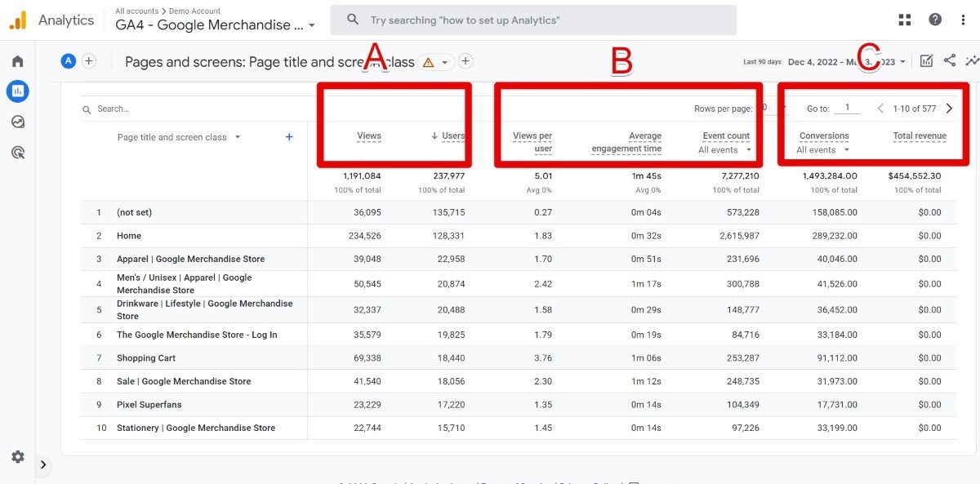This screenshot has height=484, width=980.
Task: Click the 'A' all users segment badge
Action: click(x=69, y=60)
